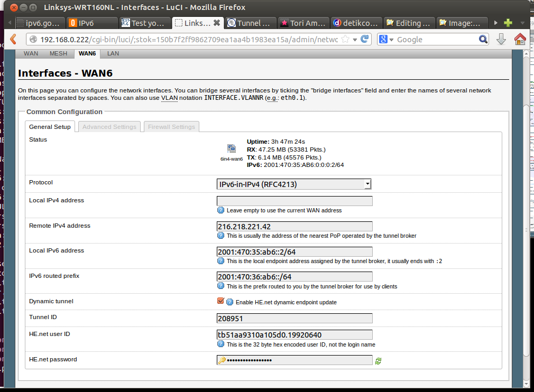Click the Local IPv4 address field
The height and width of the screenshot is (392, 534).
(x=294, y=201)
